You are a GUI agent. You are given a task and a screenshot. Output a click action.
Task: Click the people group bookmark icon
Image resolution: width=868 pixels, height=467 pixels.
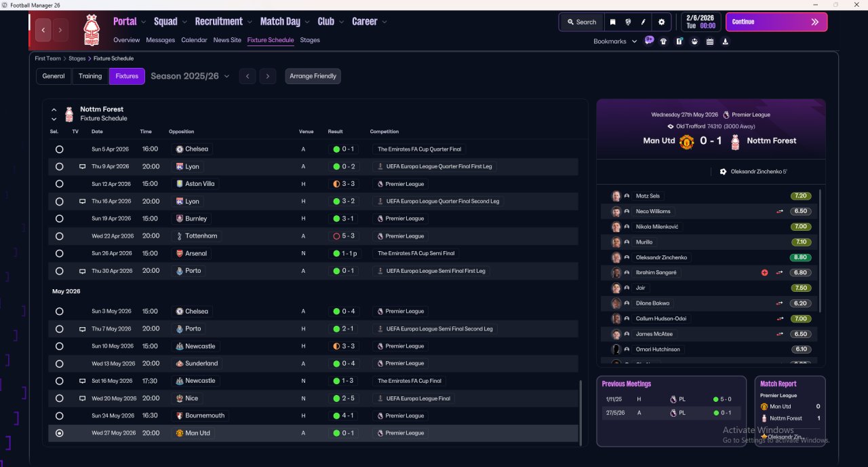(694, 41)
